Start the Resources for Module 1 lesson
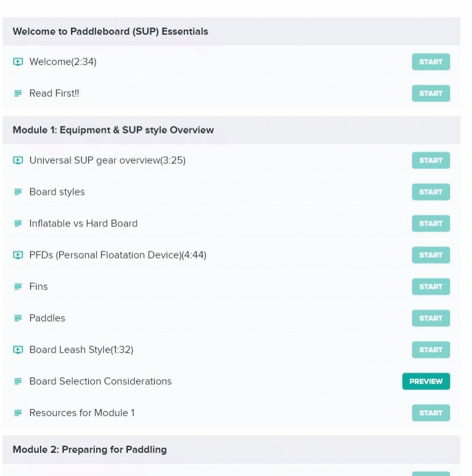The image size is (472, 476). pos(431,413)
